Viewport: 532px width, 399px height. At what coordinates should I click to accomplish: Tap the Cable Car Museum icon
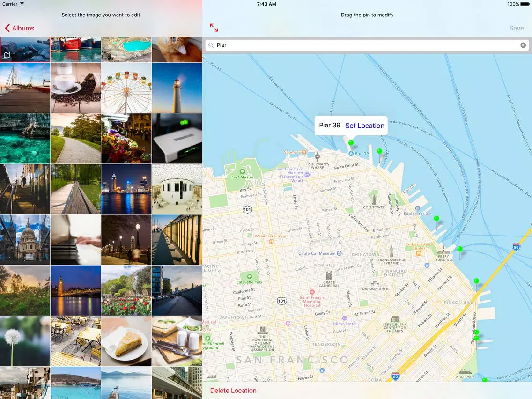[339, 253]
